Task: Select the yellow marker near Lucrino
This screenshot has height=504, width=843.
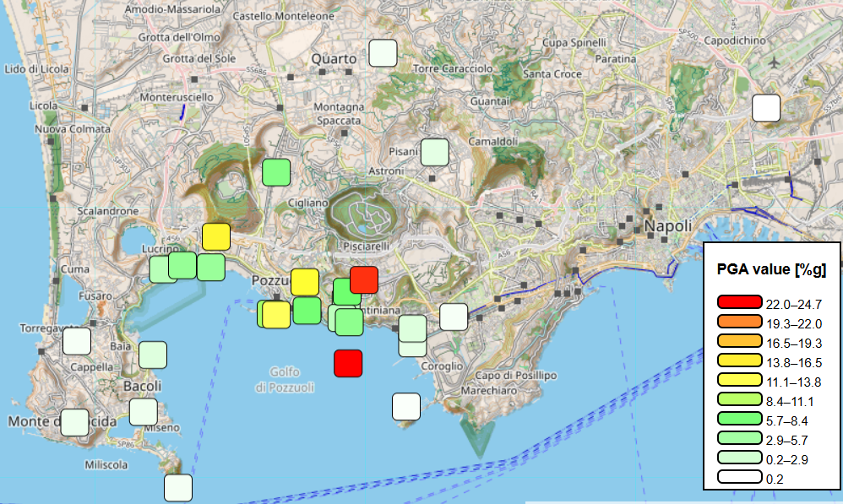Action: (216, 237)
